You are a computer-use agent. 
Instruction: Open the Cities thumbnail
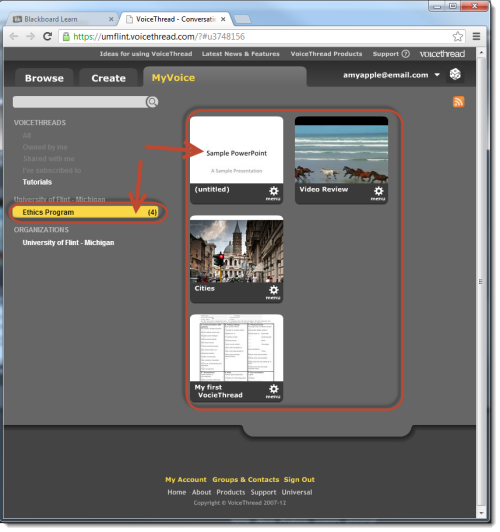[236, 249]
